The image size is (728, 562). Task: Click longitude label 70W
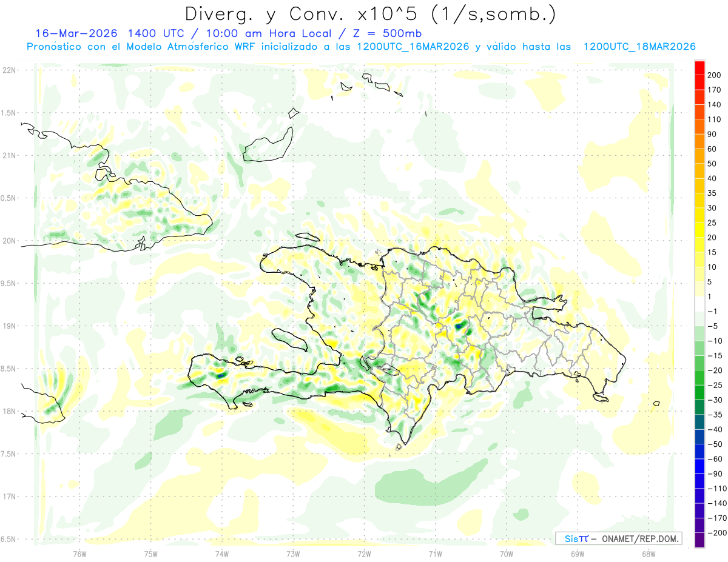(x=507, y=554)
